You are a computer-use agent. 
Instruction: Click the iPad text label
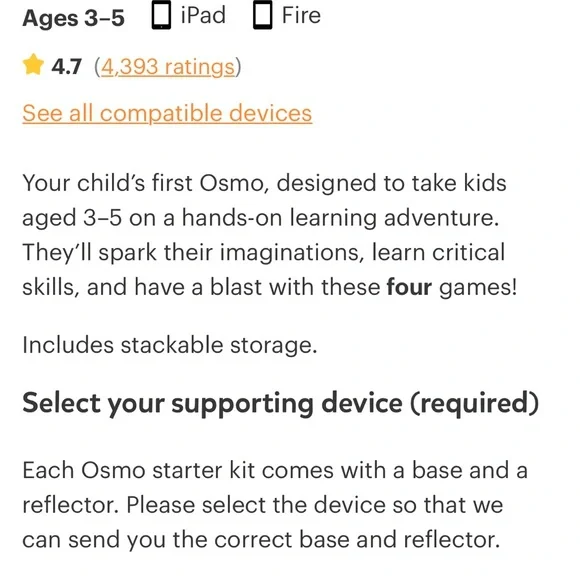pyautogui.click(x=203, y=16)
